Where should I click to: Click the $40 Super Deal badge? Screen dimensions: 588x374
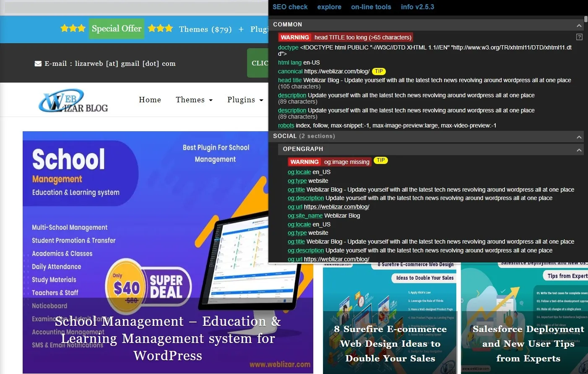[148, 286]
